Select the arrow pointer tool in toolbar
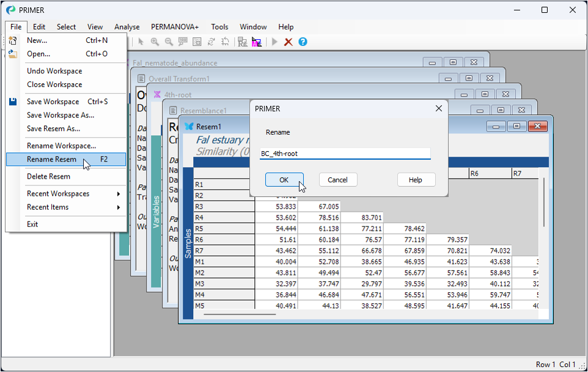Viewport: 588px width, 372px height. [x=141, y=42]
